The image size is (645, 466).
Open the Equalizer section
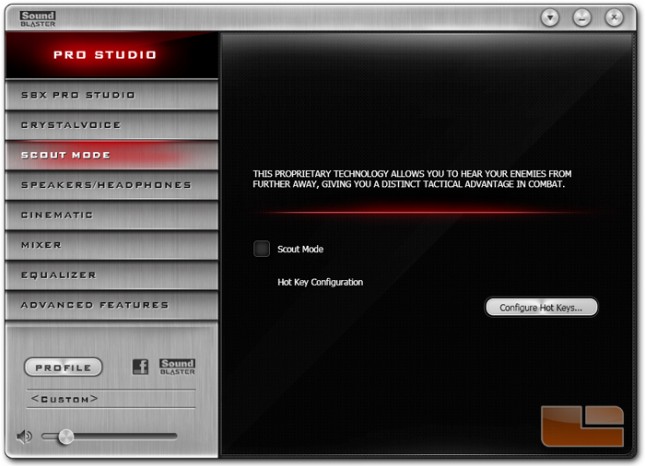point(111,275)
